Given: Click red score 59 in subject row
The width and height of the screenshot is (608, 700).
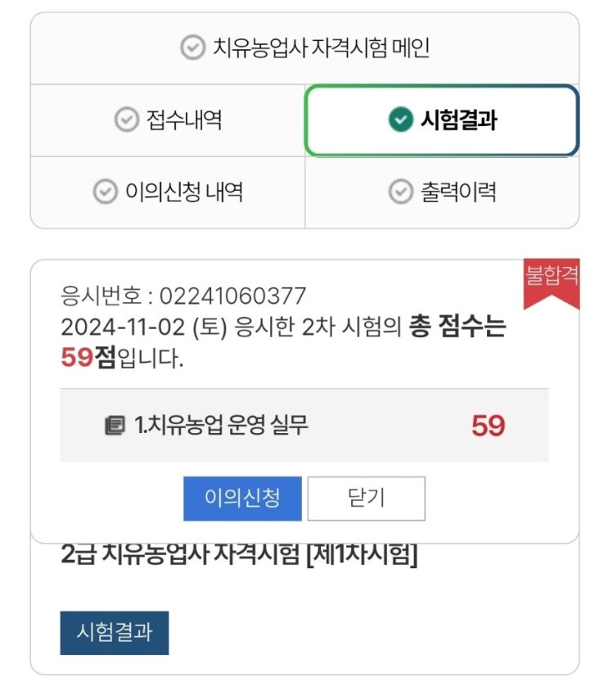Looking at the screenshot, I should (488, 426).
